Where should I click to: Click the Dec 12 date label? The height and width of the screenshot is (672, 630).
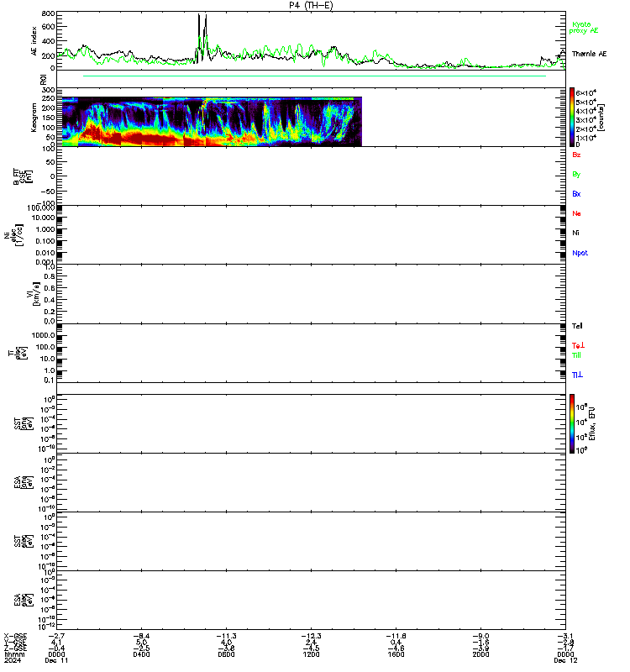[565, 660]
